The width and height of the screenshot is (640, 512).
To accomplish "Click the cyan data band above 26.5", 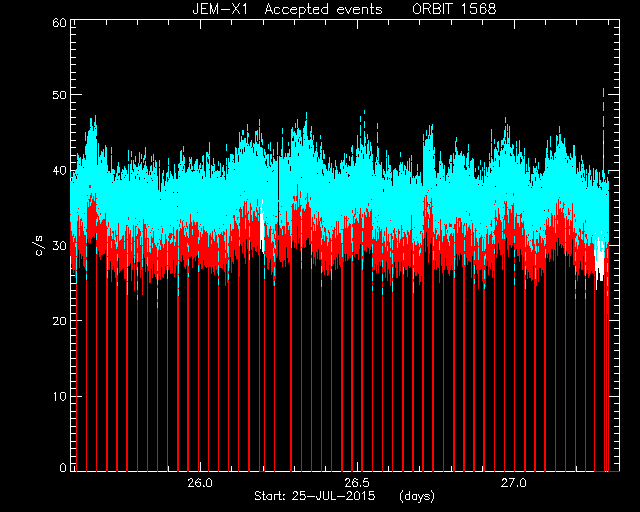I will [357, 192].
